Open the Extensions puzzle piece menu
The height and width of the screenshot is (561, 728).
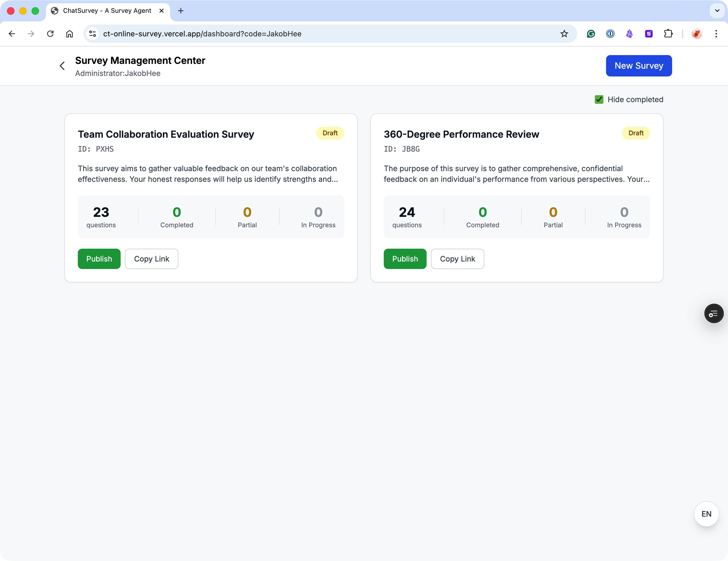[668, 34]
